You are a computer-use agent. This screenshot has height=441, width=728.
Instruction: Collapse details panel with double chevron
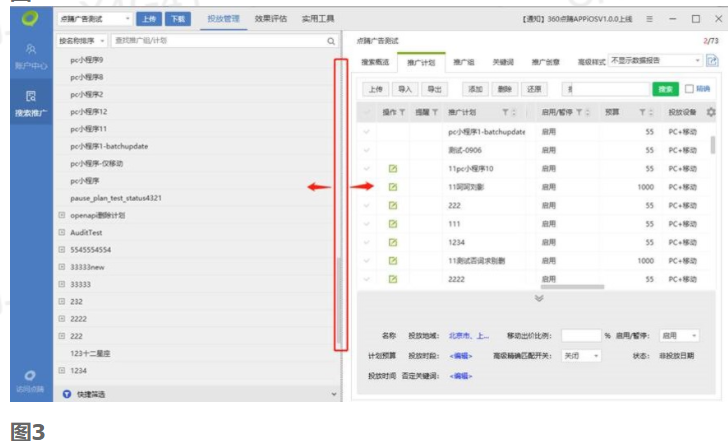coord(539,298)
